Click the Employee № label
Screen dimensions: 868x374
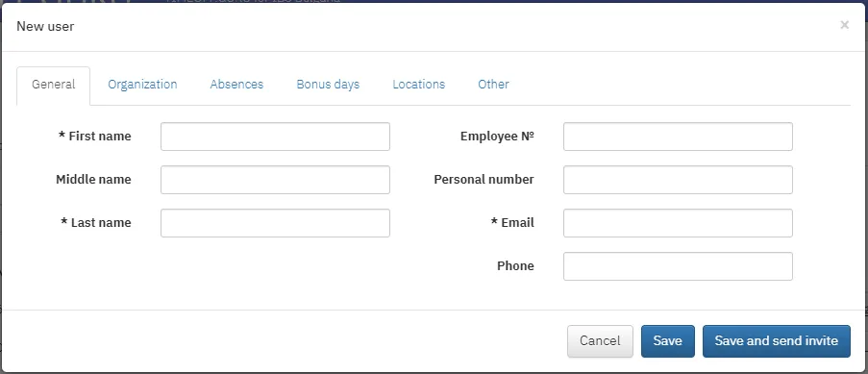pos(497,137)
